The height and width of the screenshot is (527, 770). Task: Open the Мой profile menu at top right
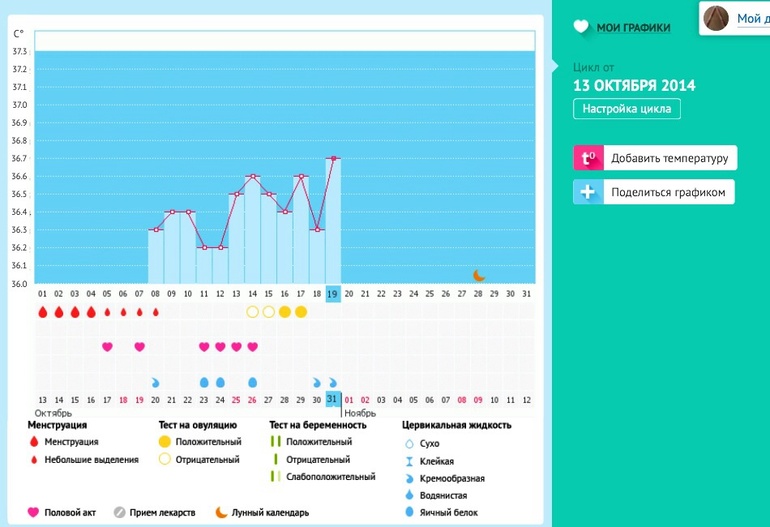pos(750,18)
